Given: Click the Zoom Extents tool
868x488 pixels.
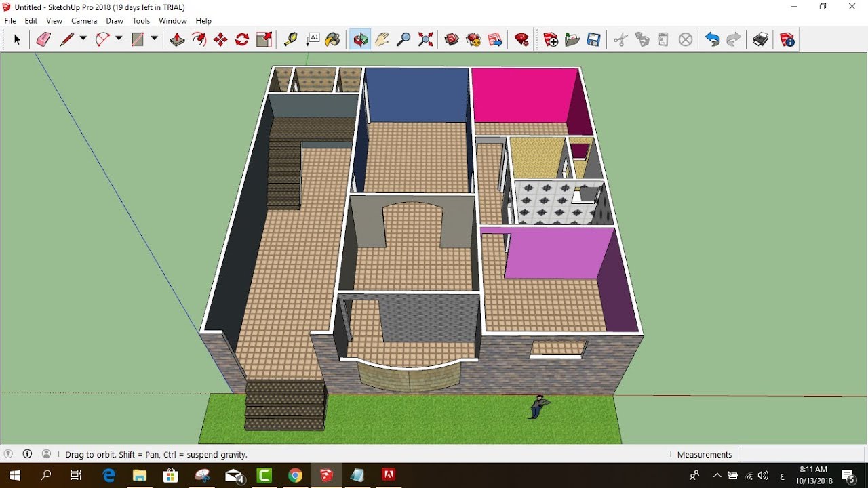Looking at the screenshot, I should coord(425,40).
